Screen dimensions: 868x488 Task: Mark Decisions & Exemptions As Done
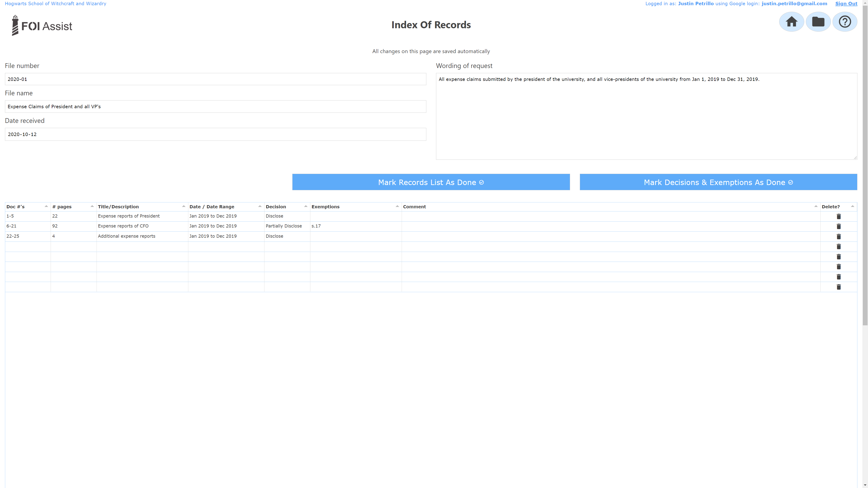[718, 182]
